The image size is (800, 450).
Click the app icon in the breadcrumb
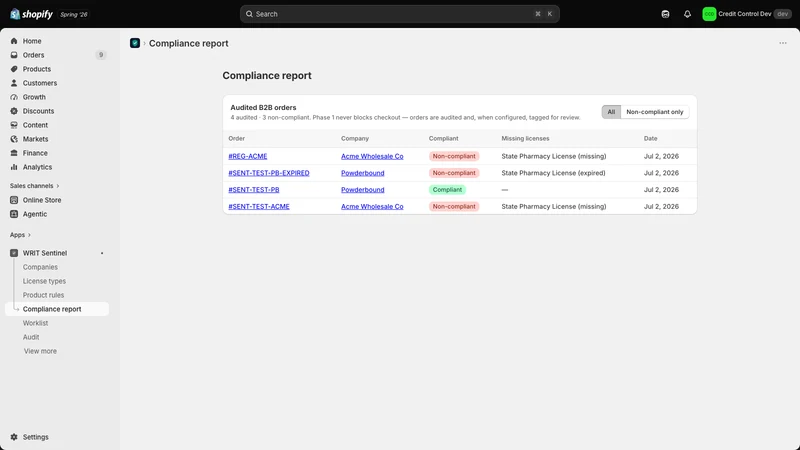click(135, 43)
